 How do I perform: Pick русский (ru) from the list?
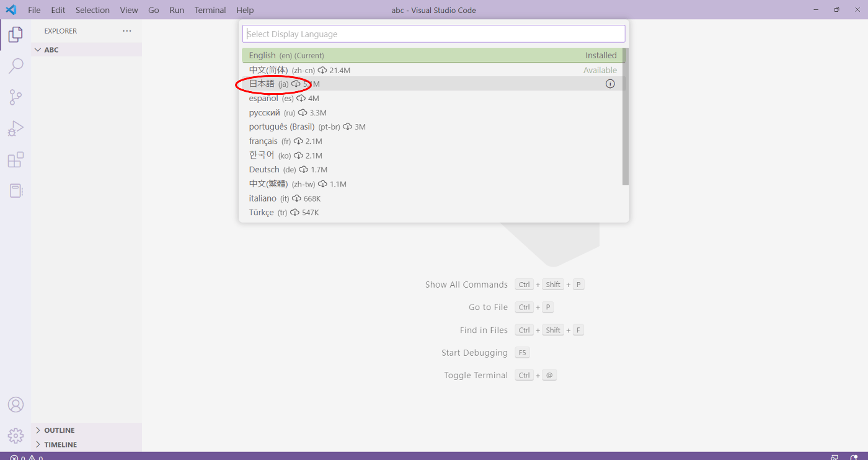(x=432, y=112)
